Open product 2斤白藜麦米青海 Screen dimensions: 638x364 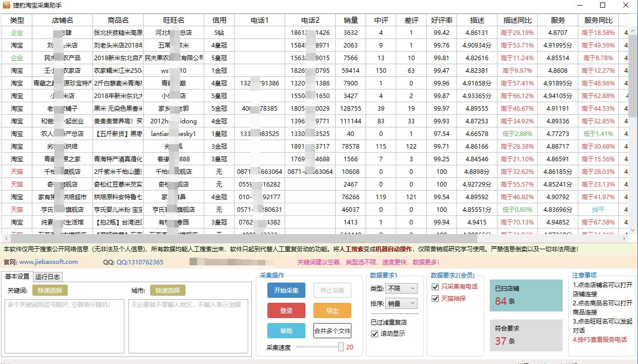(118, 83)
